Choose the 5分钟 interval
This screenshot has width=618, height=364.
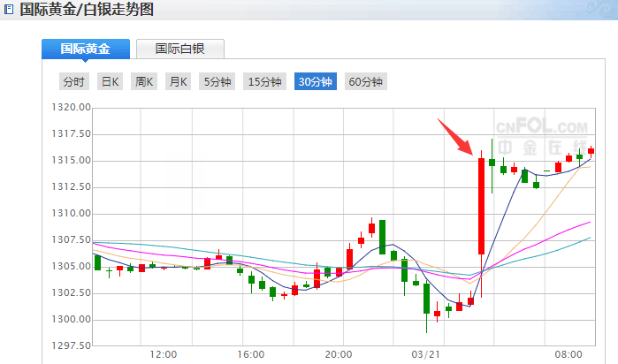tap(217, 81)
